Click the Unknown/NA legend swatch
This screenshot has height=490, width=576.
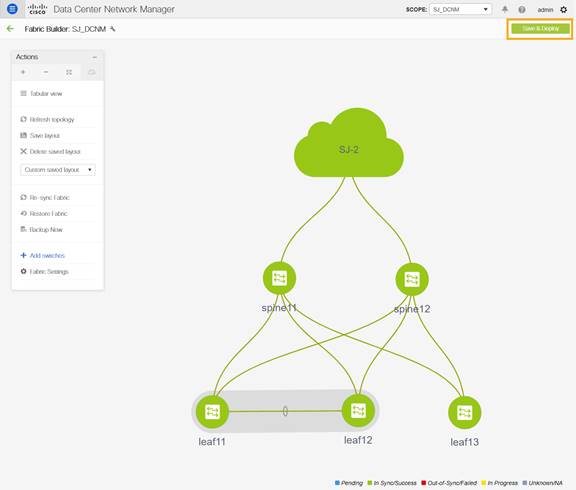click(x=525, y=483)
